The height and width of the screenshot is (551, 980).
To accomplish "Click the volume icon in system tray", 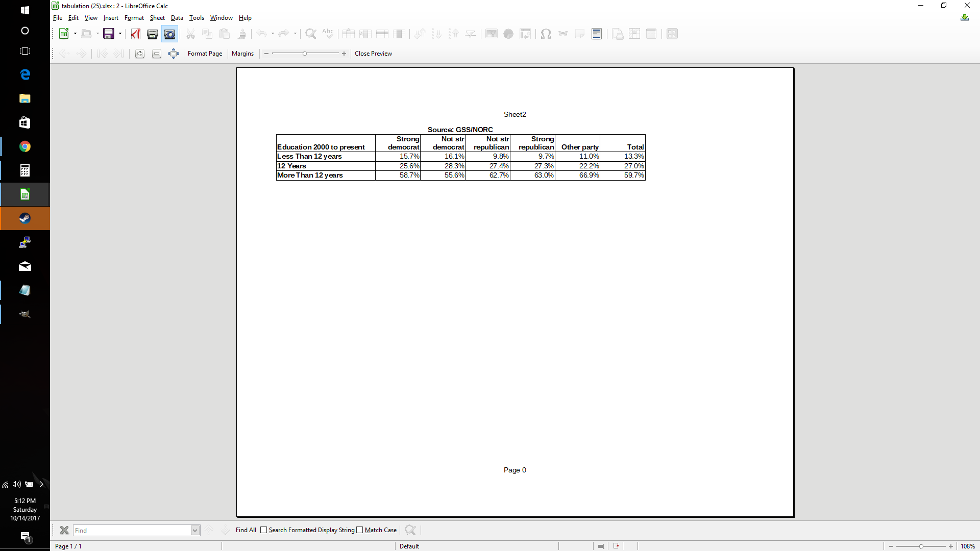I will coord(17,484).
